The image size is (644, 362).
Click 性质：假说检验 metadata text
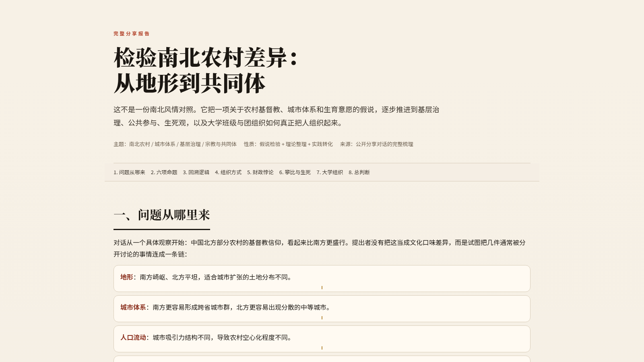288,144
